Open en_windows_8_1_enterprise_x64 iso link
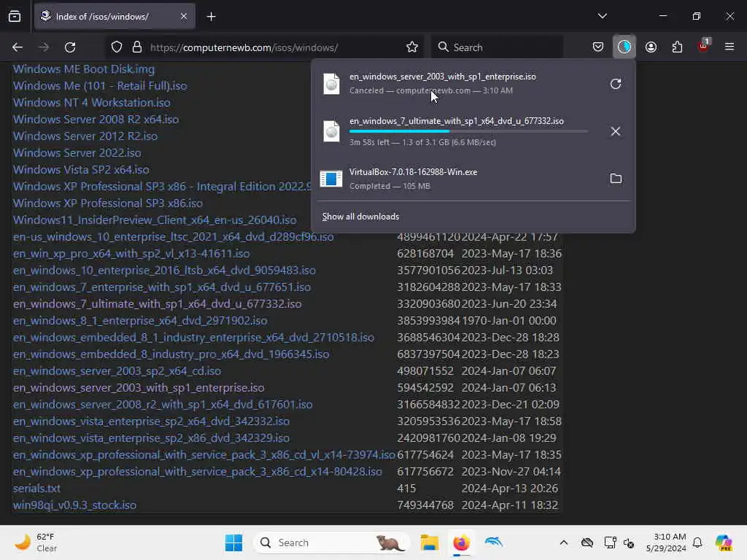Image resolution: width=747 pixels, height=560 pixels. 140,321
